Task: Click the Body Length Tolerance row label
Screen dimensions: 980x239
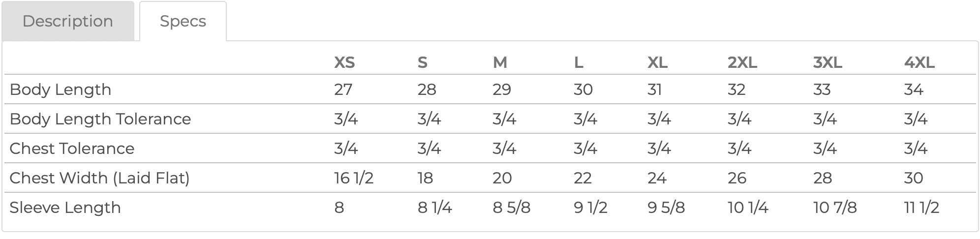Action: [x=100, y=119]
